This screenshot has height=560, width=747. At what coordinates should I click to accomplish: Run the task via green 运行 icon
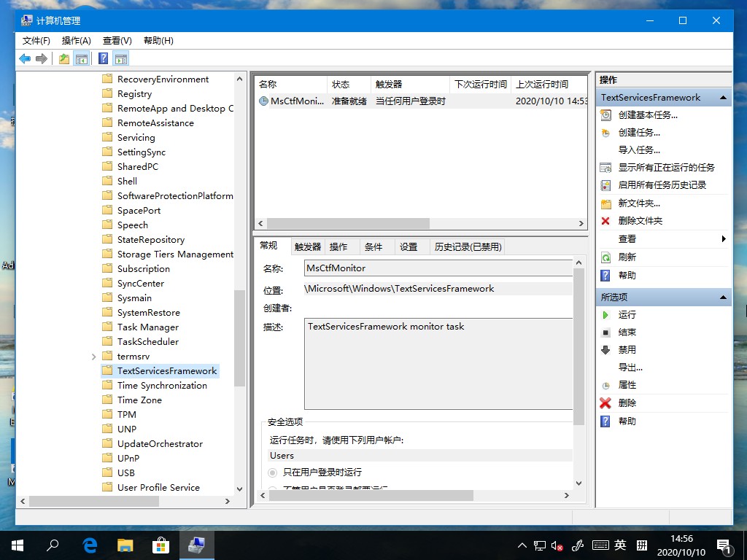pos(605,314)
